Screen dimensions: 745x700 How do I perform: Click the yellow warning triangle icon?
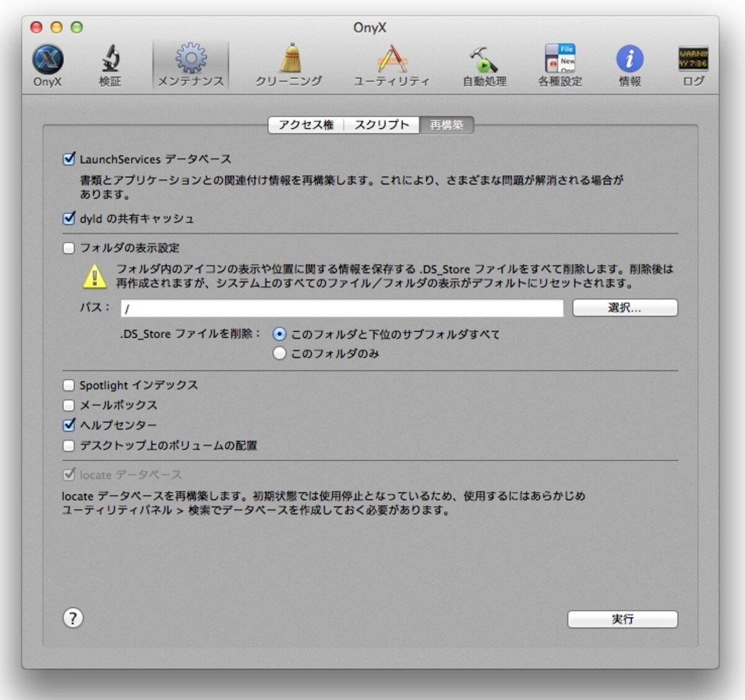click(95, 276)
